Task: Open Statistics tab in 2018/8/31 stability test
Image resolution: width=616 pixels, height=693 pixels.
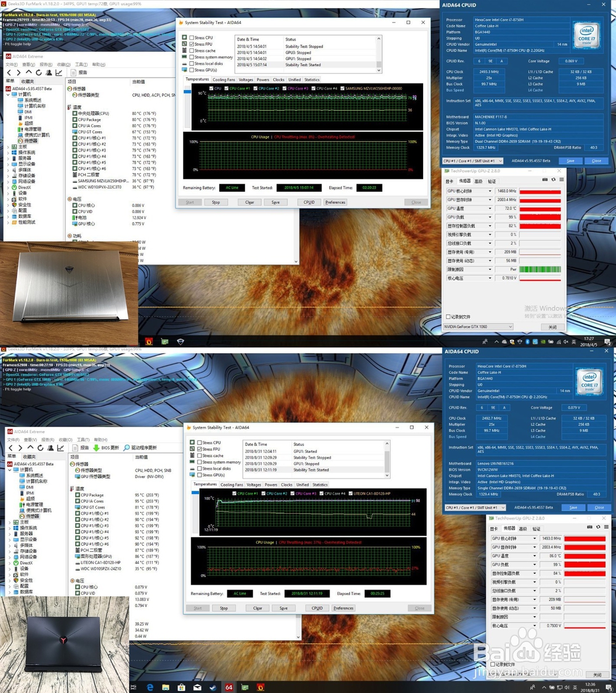Action: 320,485
